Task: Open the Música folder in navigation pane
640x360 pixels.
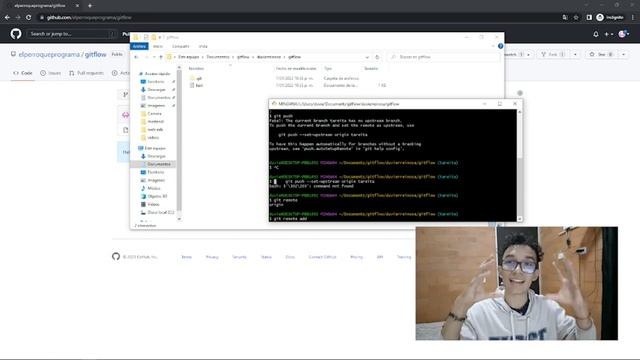Action: [151, 188]
